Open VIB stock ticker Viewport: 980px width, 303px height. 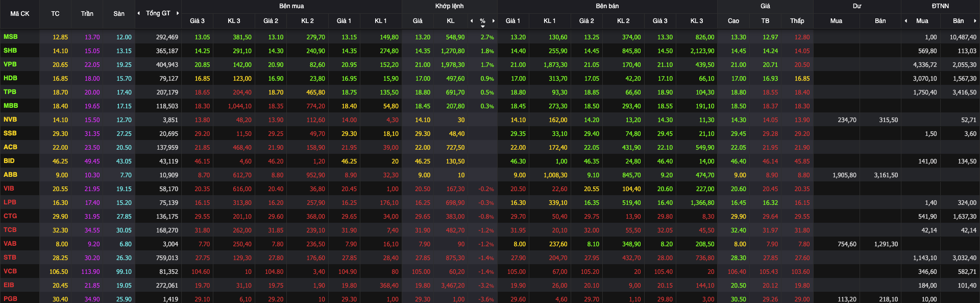coord(9,189)
